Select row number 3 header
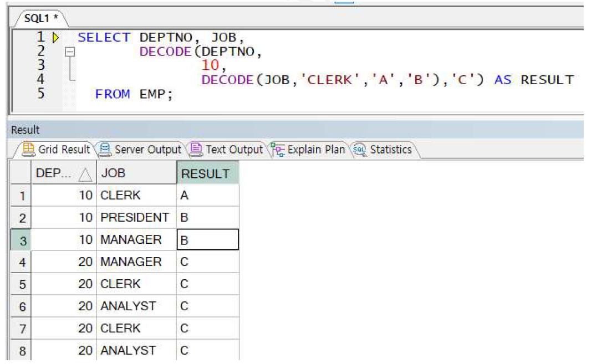This screenshot has width=612, height=364. click(21, 239)
